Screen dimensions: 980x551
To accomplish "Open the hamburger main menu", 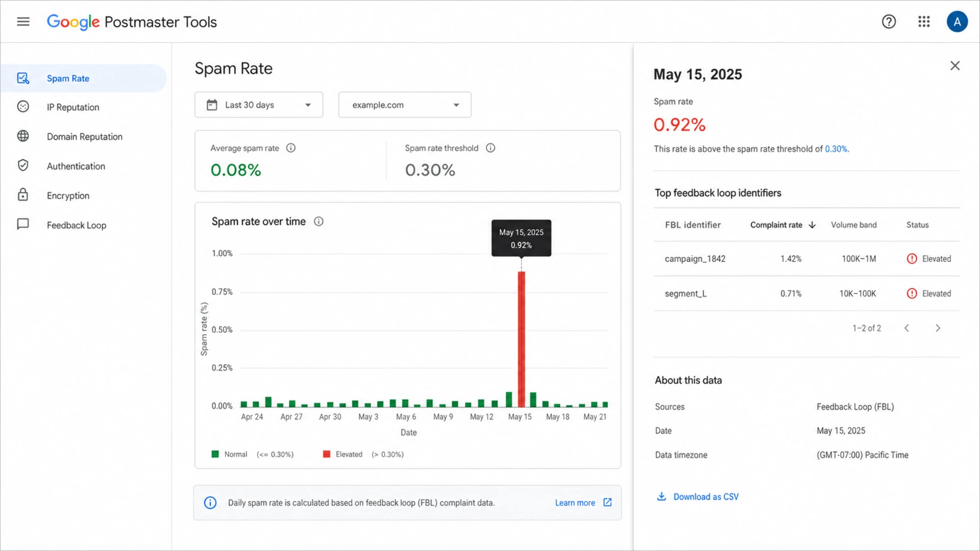I will point(23,21).
